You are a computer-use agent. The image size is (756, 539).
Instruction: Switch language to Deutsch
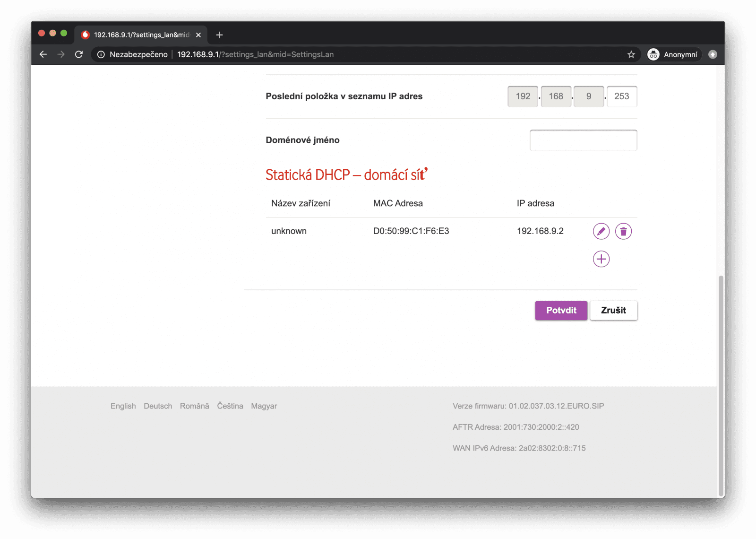pos(158,406)
